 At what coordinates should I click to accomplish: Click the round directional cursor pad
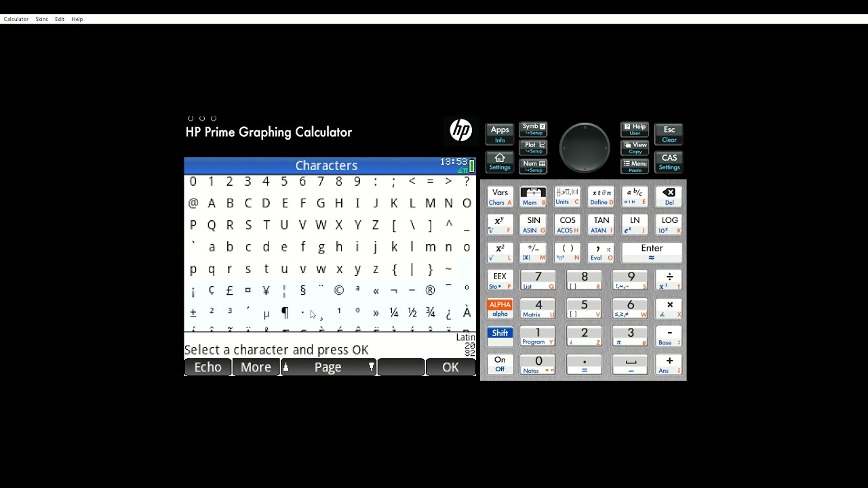coord(585,148)
